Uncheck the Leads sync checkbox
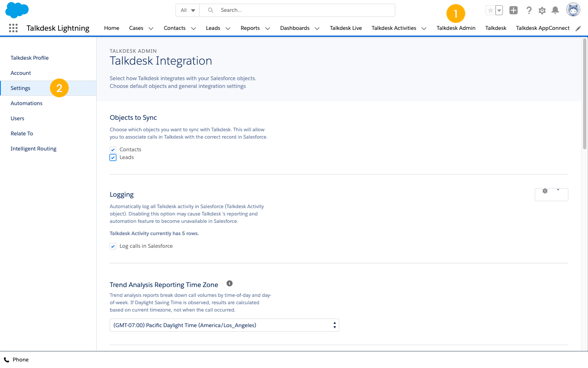Image resolution: width=588 pixels, height=368 pixels. [113, 157]
